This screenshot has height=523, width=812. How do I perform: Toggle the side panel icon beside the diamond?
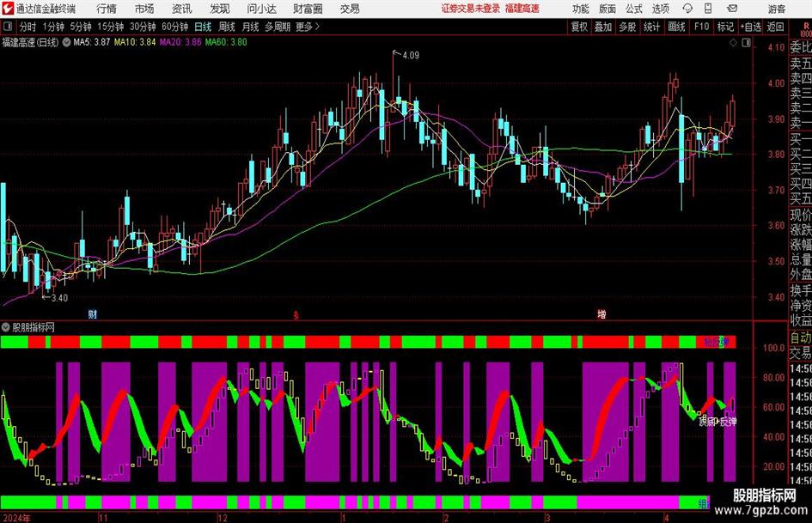point(746,43)
